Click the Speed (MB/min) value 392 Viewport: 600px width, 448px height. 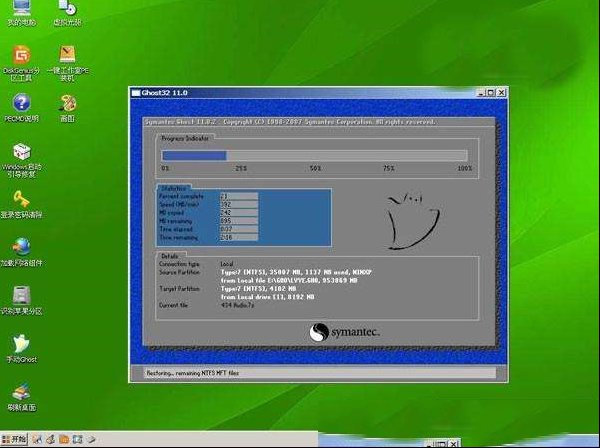(239, 204)
